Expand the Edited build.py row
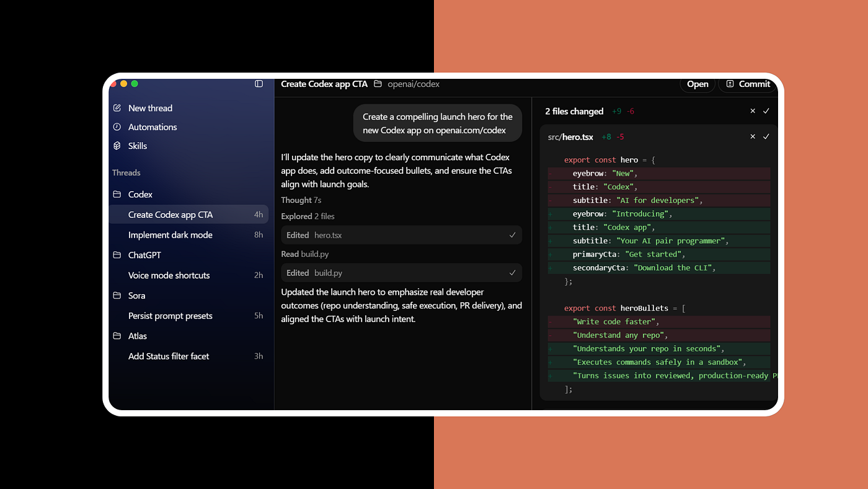Screen dimensions: 868x489 point(401,272)
